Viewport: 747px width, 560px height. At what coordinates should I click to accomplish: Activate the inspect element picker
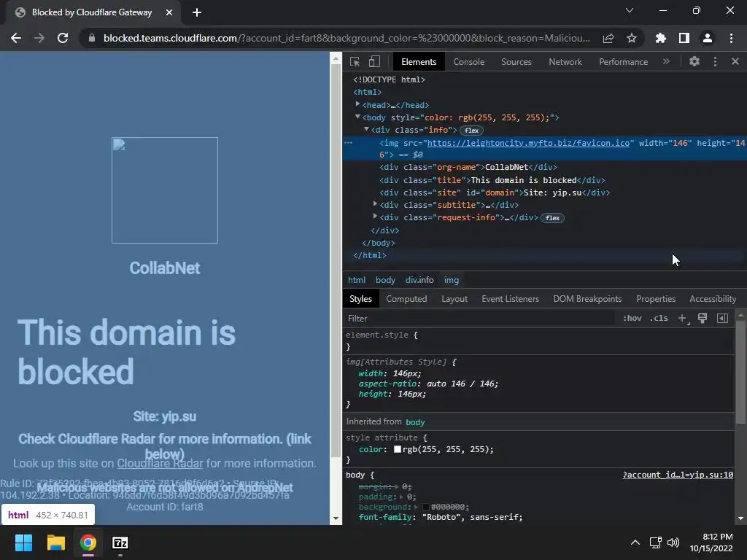tap(355, 61)
